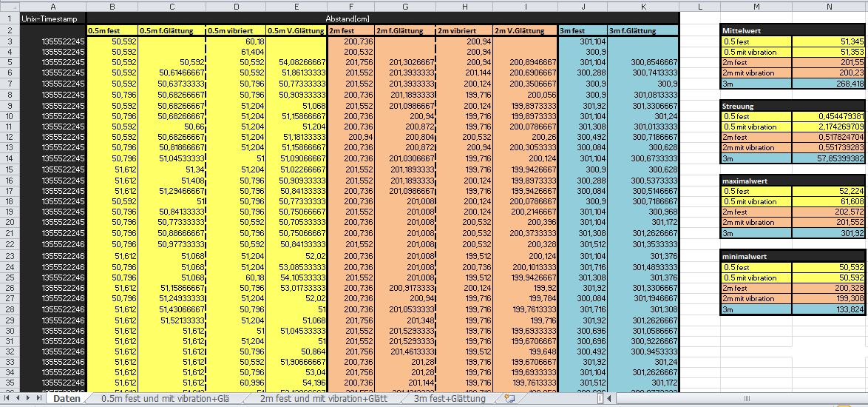The height and width of the screenshot is (407, 868).
Task: Select column D header
Action: 237,6
